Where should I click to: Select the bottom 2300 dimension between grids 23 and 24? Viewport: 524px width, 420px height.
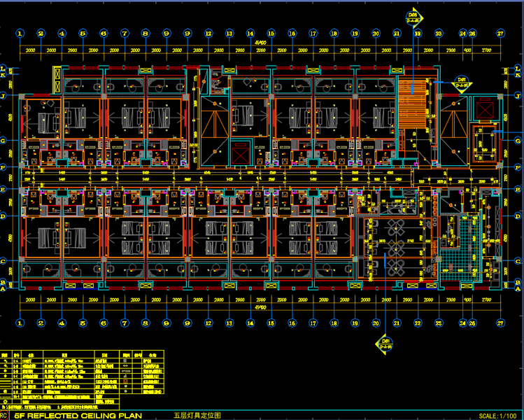click(x=451, y=300)
